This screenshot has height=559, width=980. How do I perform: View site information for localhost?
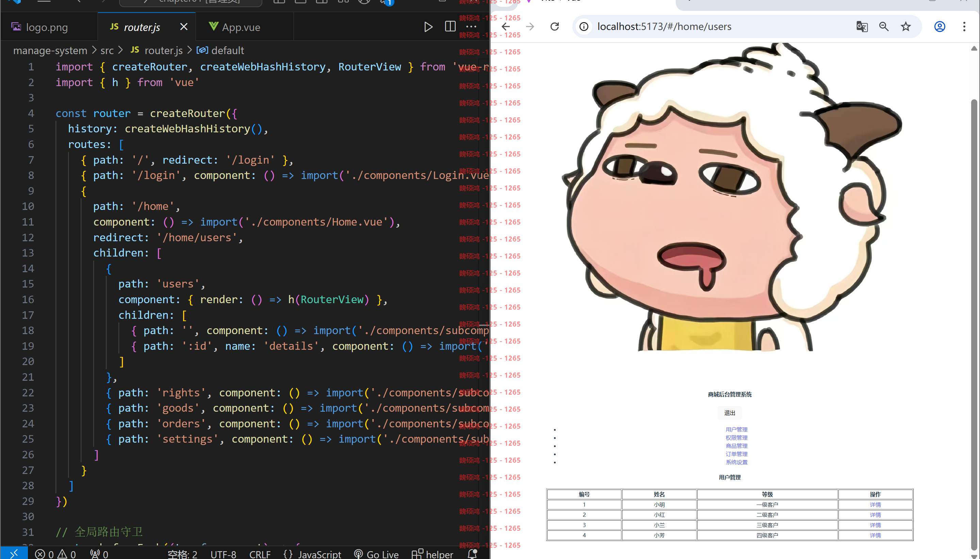click(x=584, y=27)
